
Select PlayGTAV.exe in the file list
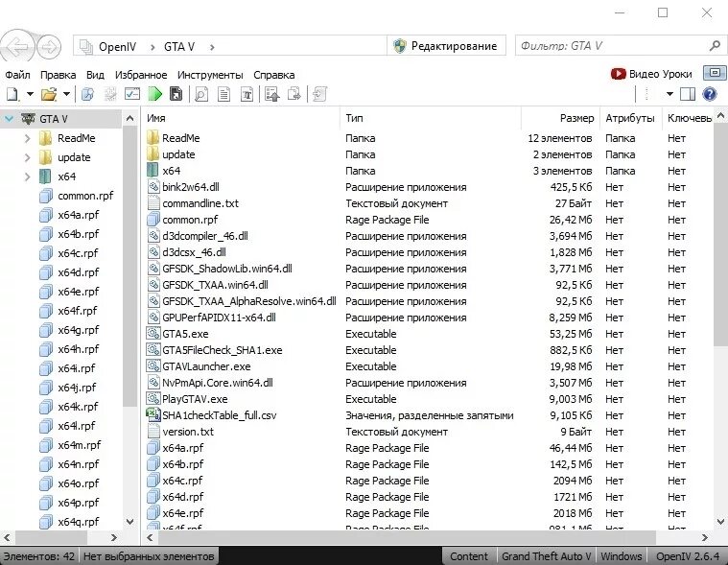pos(195,399)
